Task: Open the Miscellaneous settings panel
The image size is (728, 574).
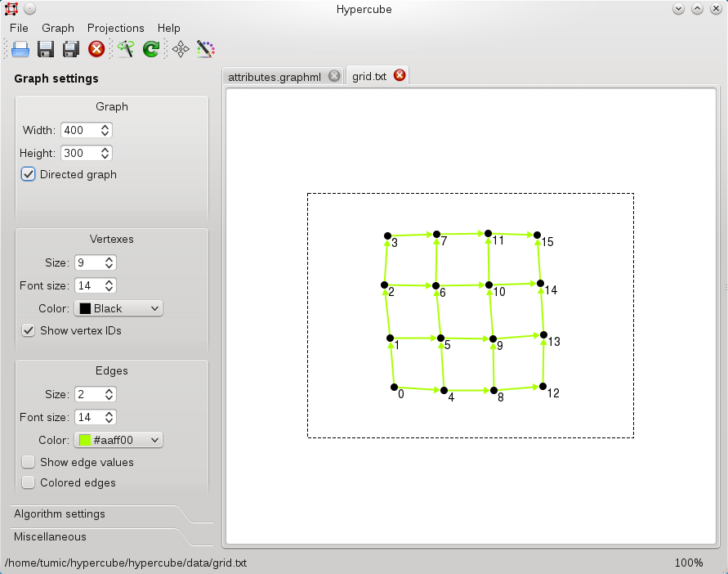Action: click(48, 537)
